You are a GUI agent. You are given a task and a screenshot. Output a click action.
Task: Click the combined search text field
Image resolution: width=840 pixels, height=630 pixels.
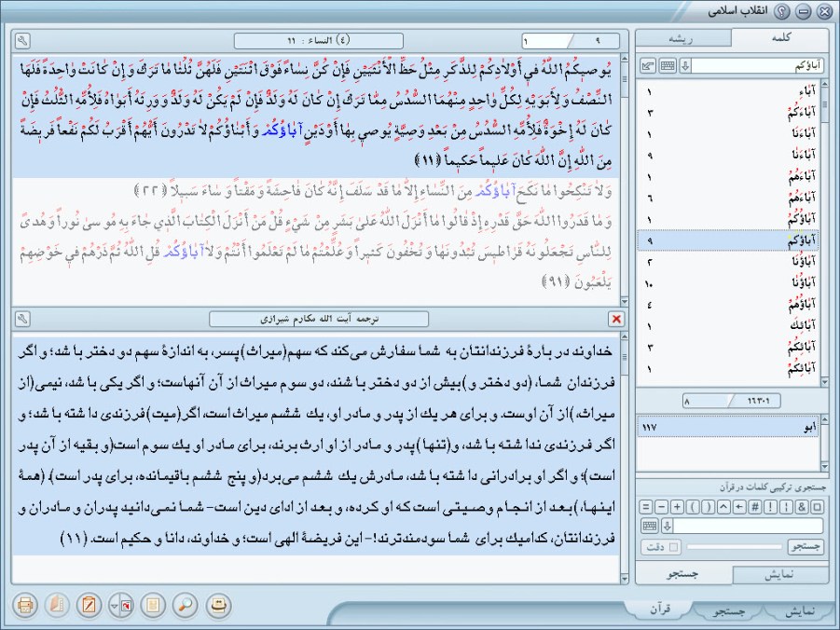coord(749,526)
